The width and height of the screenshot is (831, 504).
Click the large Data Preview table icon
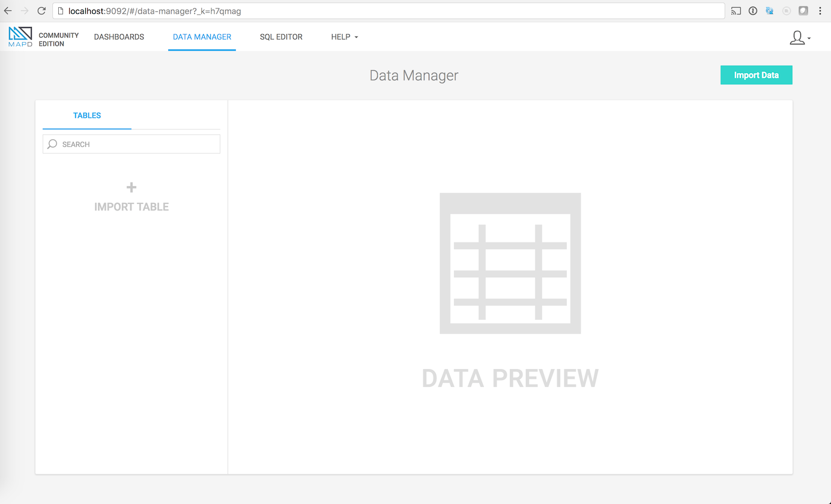tap(510, 263)
